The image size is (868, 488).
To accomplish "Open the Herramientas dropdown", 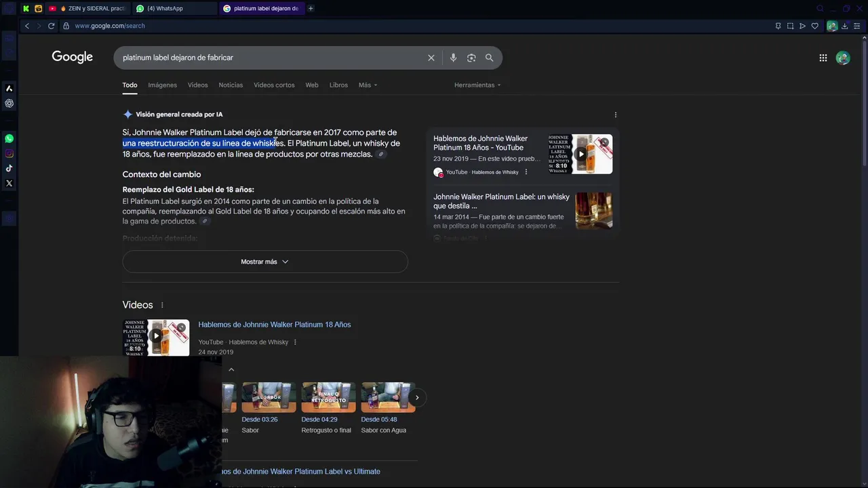I will pyautogui.click(x=477, y=85).
